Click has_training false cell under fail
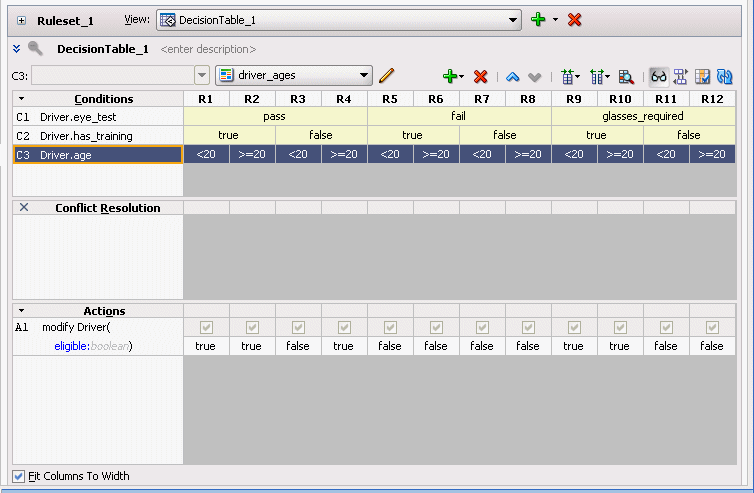This screenshot has width=754, height=493. tap(505, 135)
